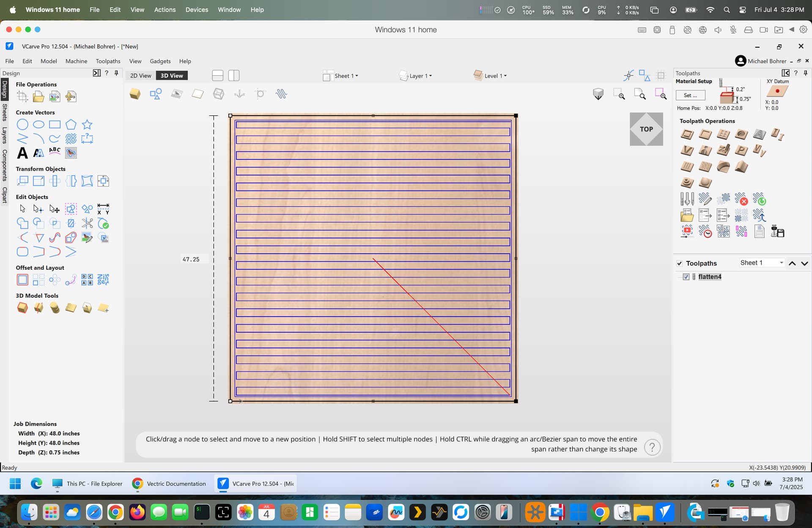This screenshot has width=812, height=528.
Task: Open the Toolpaths menu
Action: pos(108,61)
